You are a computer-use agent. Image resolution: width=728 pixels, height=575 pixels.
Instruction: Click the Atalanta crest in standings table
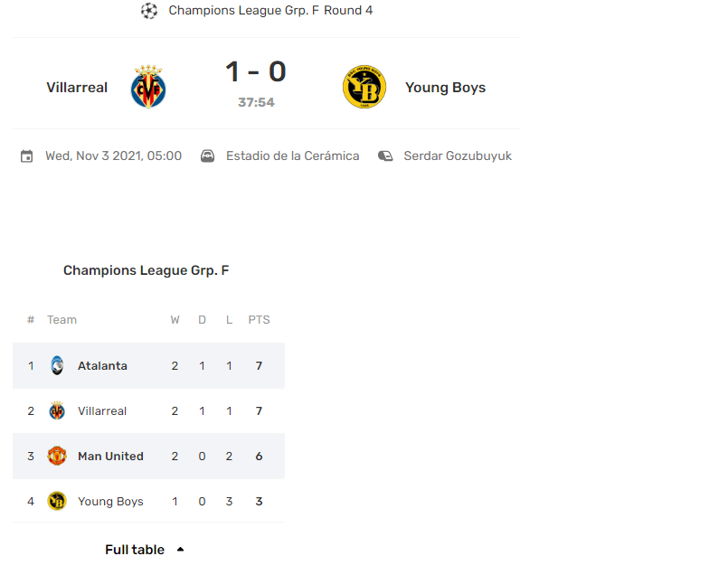[57, 366]
